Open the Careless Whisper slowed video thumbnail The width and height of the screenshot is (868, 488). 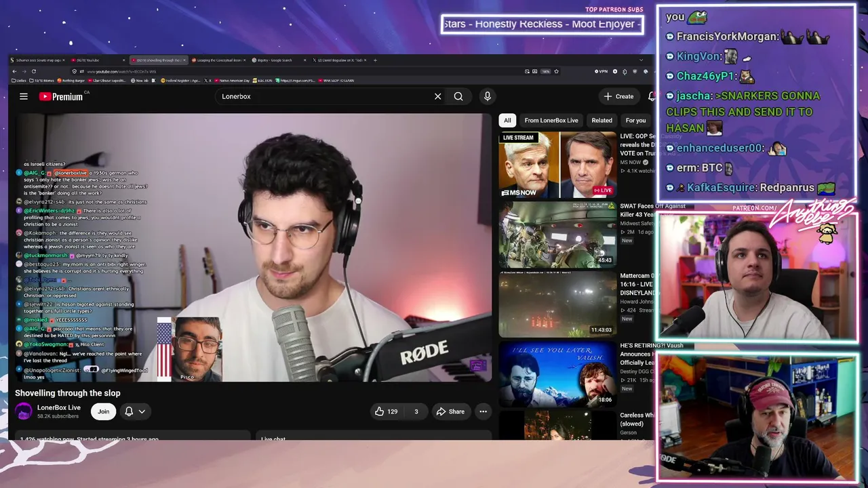(557, 425)
